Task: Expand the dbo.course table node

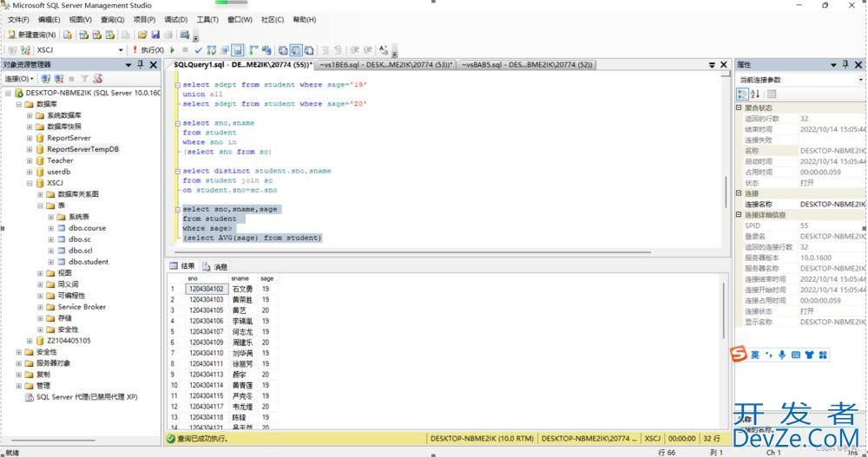Action: coord(51,228)
